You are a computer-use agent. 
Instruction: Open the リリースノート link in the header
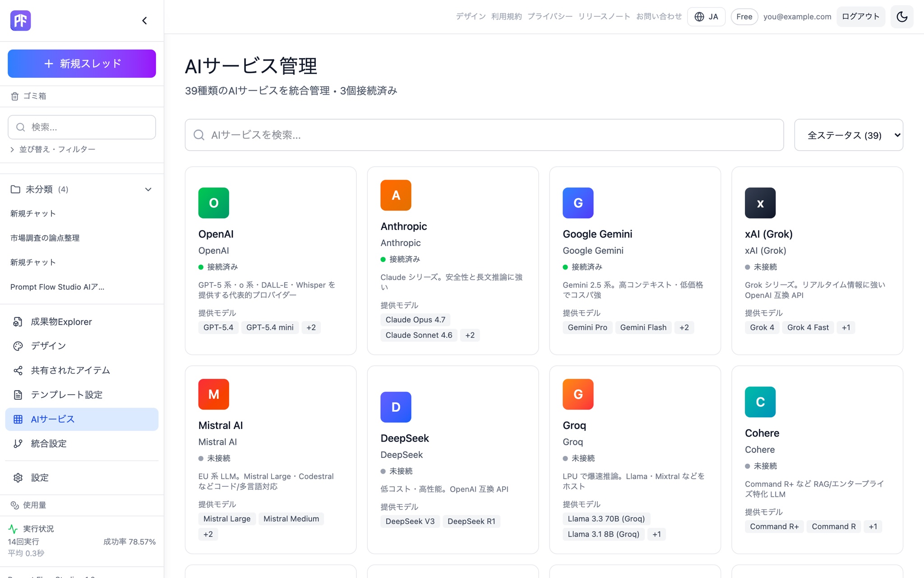pos(604,17)
